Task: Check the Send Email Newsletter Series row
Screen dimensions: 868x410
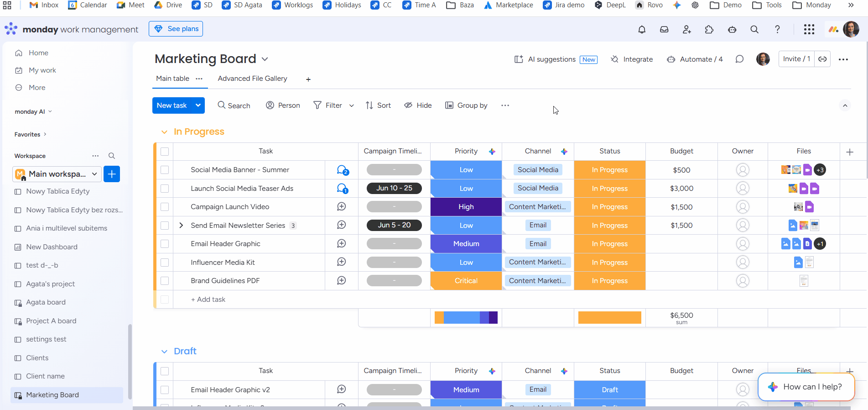Action: [x=165, y=226]
